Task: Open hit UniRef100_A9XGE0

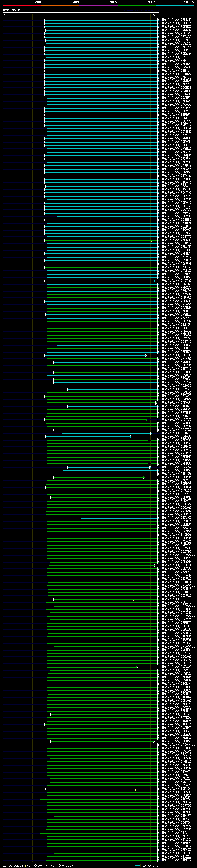Action: click(x=177, y=433)
